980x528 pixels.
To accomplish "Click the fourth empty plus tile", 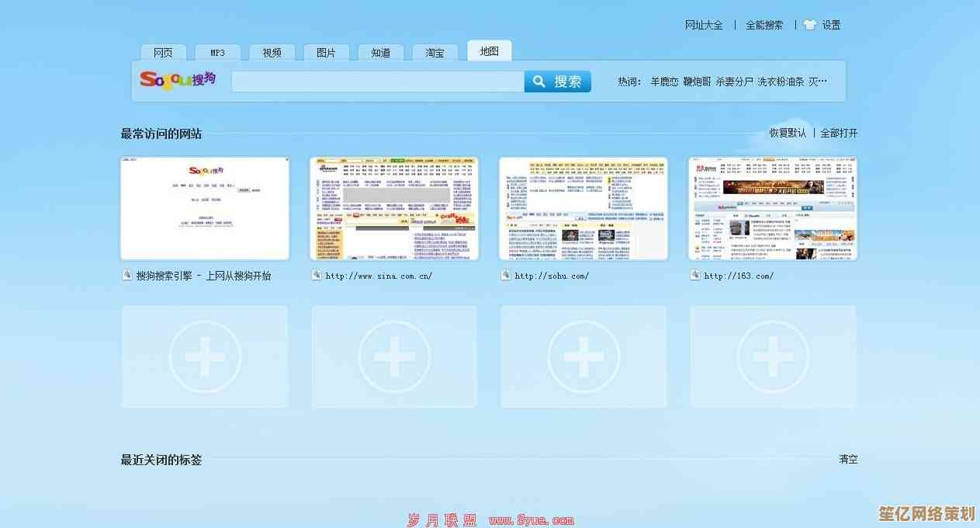I will (773, 356).
